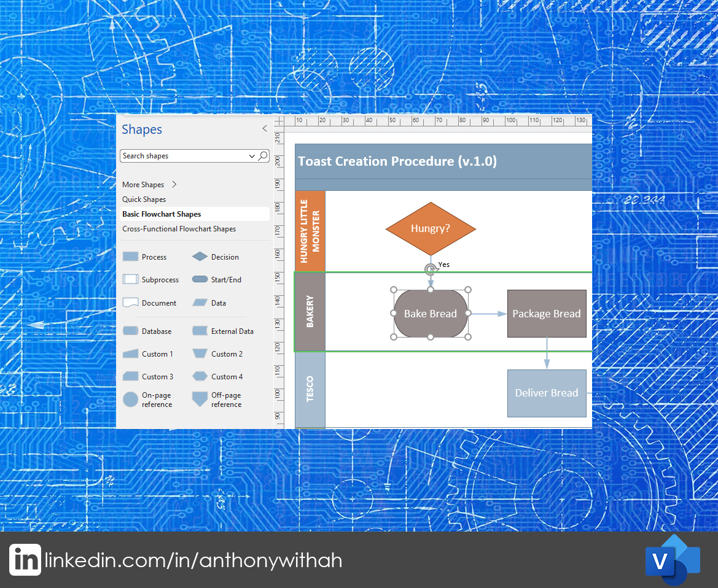Select the Decision shape icon

pyautogui.click(x=198, y=256)
